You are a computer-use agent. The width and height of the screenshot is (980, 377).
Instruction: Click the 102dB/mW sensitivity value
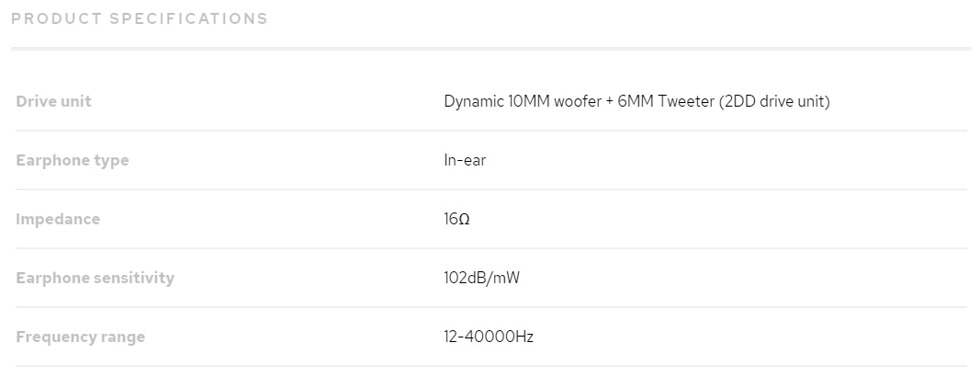(x=481, y=278)
